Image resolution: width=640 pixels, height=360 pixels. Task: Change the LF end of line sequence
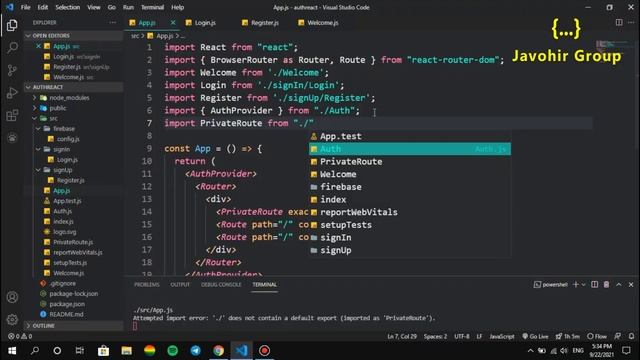(x=479, y=336)
